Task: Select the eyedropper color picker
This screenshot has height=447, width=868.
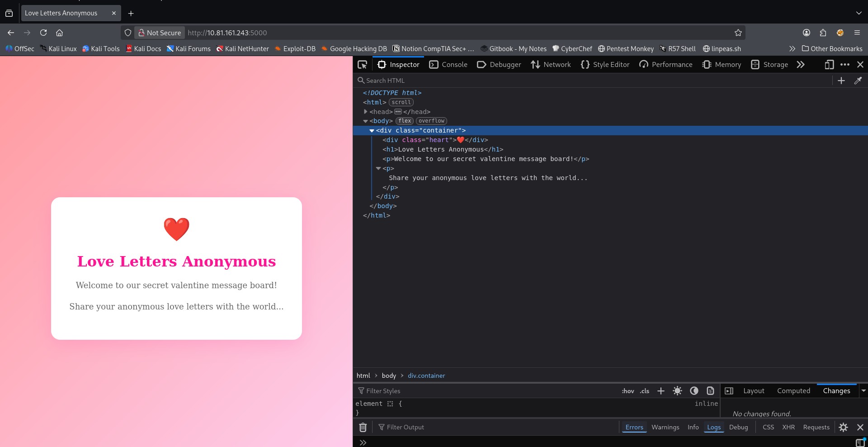Action: point(858,81)
